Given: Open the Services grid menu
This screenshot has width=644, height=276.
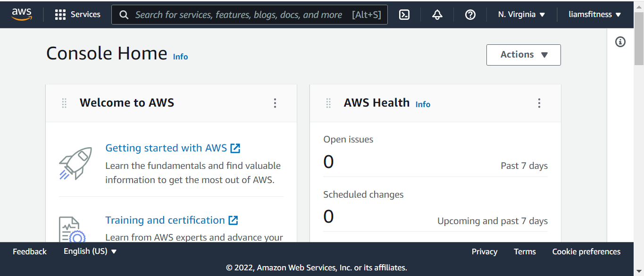Looking at the screenshot, I should (x=78, y=15).
